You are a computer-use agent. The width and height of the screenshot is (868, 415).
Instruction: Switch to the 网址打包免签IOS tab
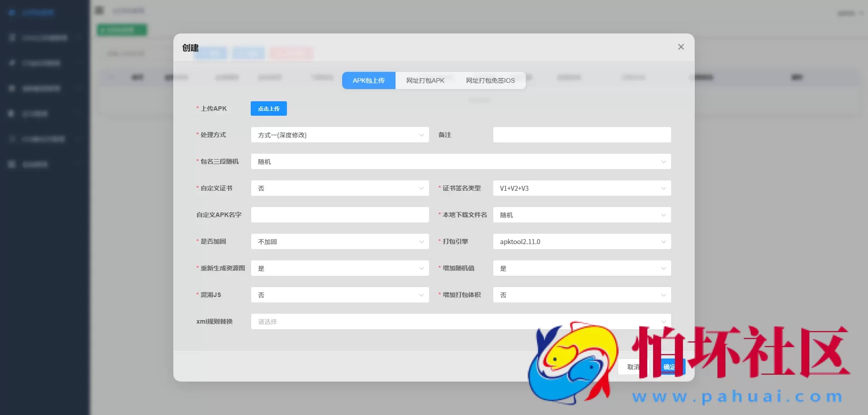point(490,80)
